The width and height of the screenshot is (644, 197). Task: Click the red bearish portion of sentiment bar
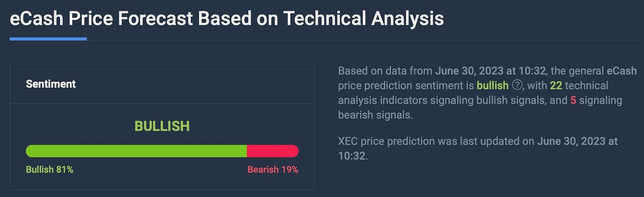point(273,151)
